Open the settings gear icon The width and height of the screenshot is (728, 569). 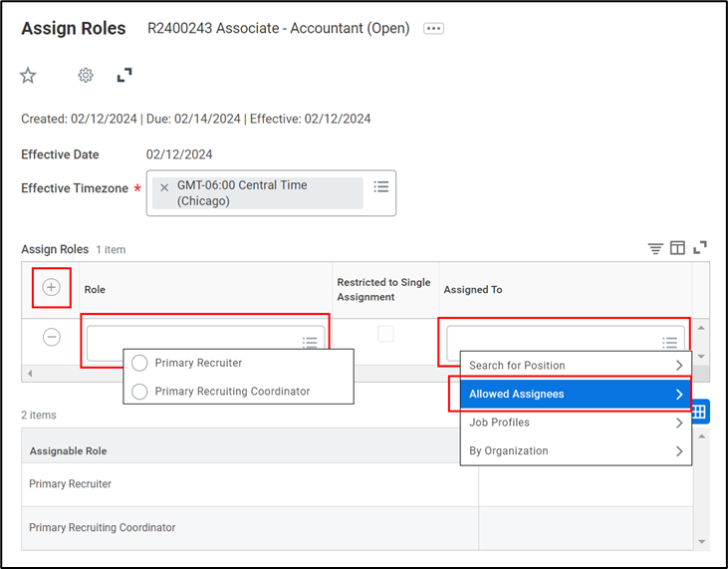86,76
